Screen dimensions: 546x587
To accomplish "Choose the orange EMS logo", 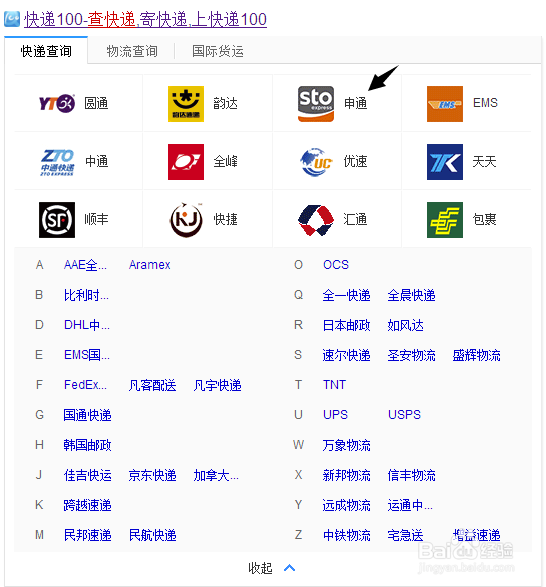I will [x=445, y=104].
